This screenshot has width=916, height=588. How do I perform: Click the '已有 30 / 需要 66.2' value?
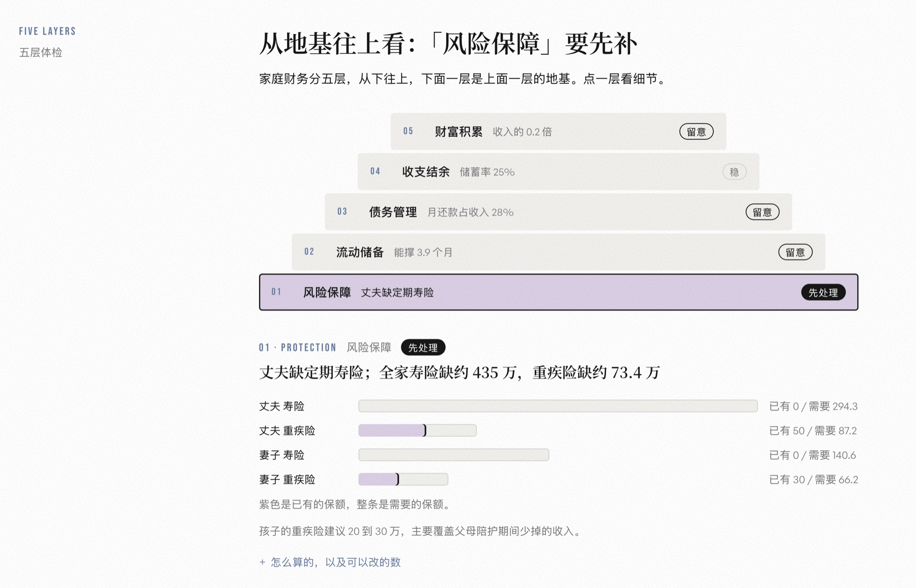pyautogui.click(x=813, y=480)
